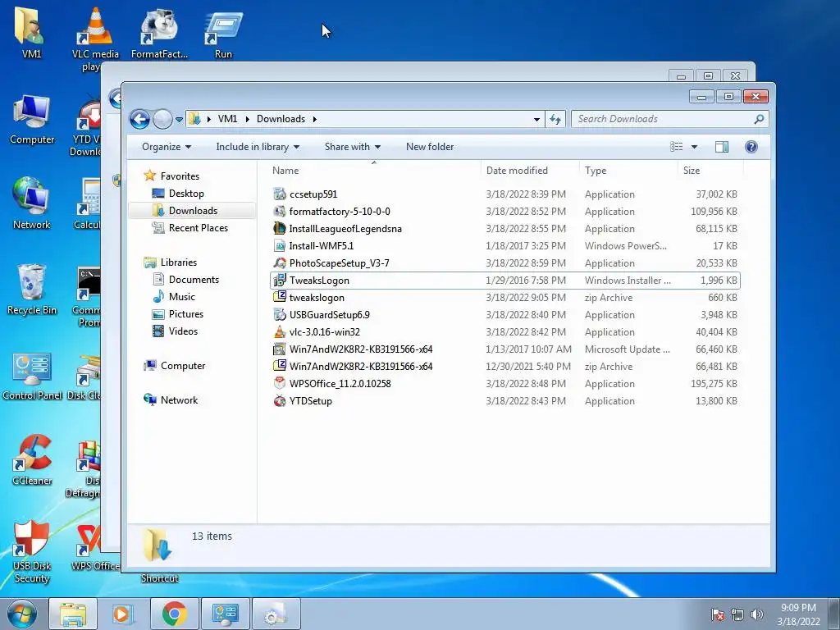Click the New folder button

point(430,147)
